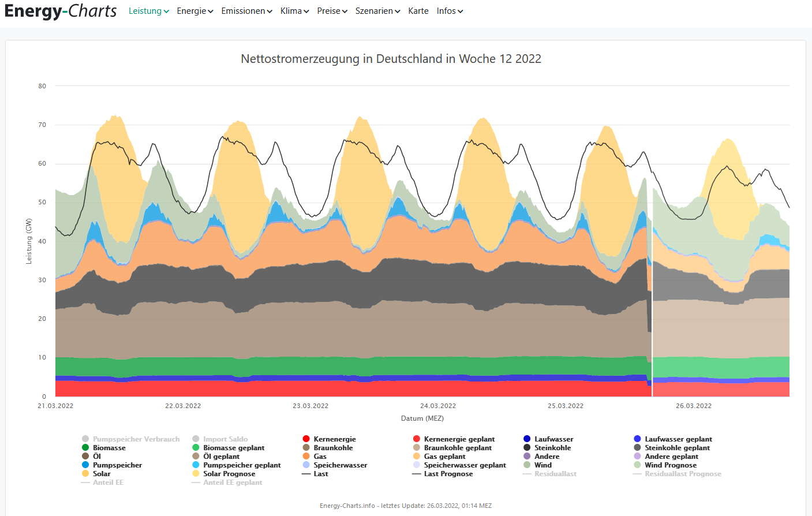Image resolution: width=812 pixels, height=516 pixels.
Task: Click the 21.03.2022 x-axis date label
Action: click(55, 406)
